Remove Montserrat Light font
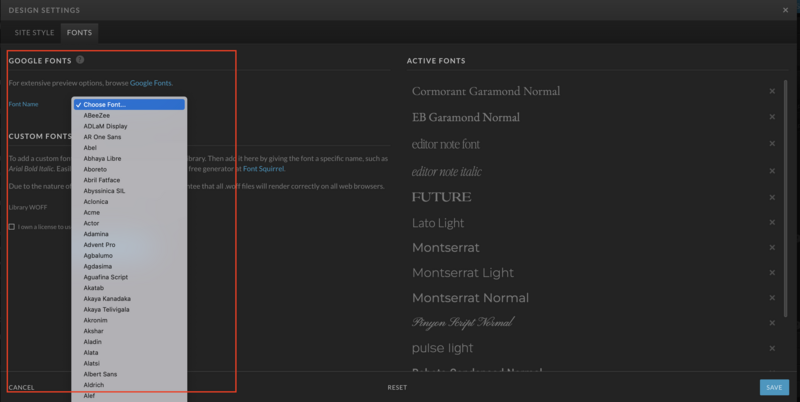Image resolution: width=800 pixels, height=402 pixels. 772,272
